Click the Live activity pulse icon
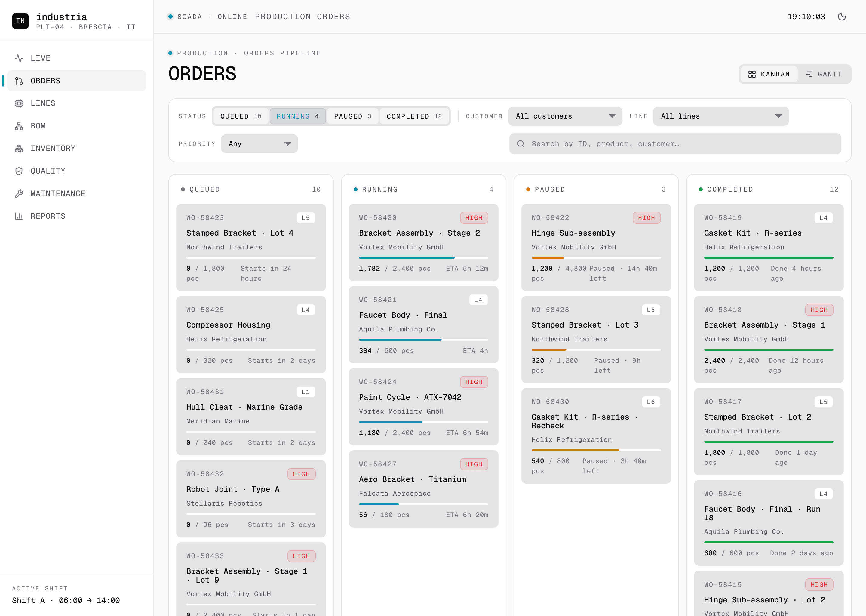The image size is (866, 616). pos(19,58)
